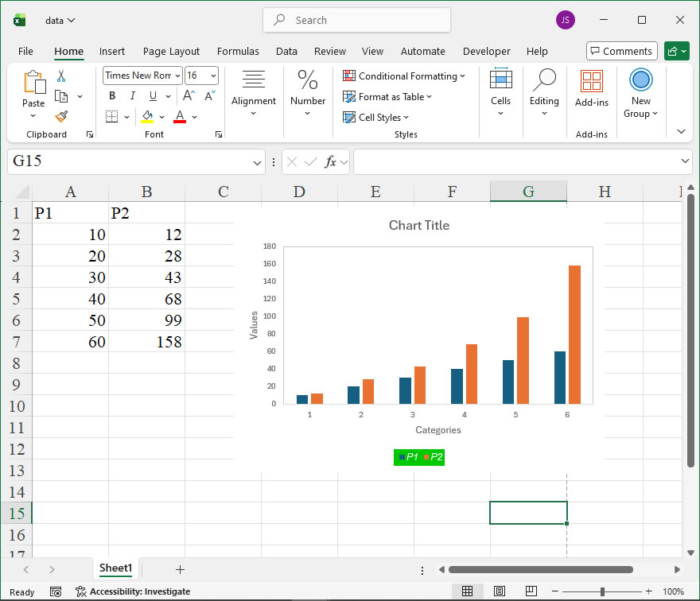Toggle Italic formatting
This screenshot has height=601, width=700.
pos(132,96)
